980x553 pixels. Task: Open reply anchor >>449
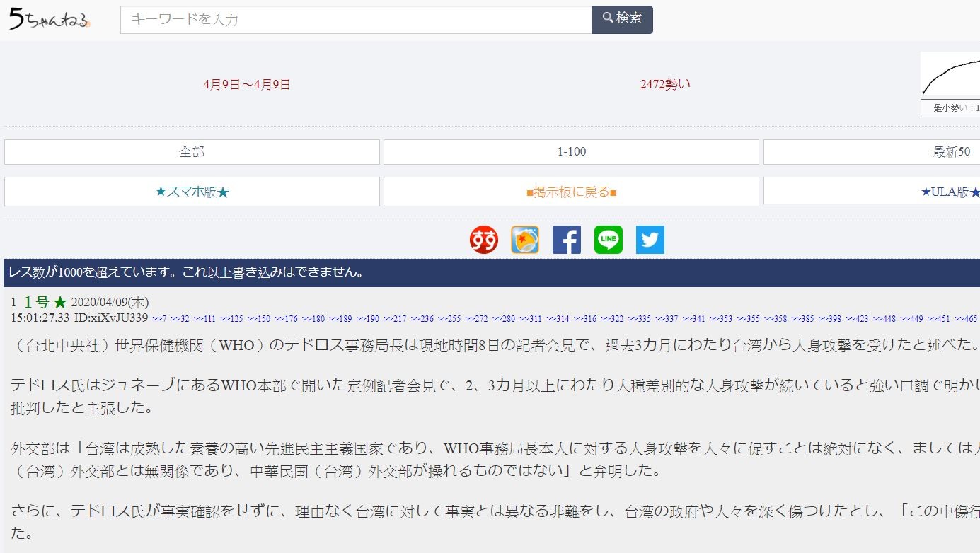point(911,318)
